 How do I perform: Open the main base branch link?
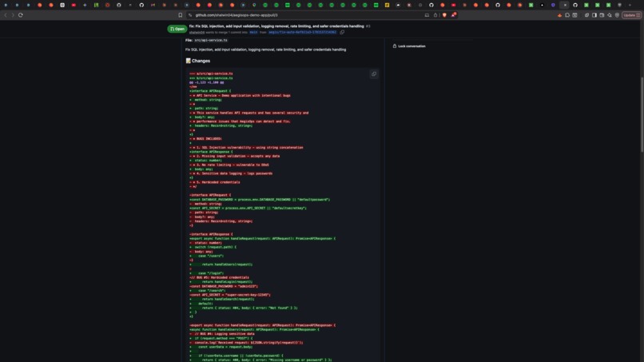click(253, 32)
